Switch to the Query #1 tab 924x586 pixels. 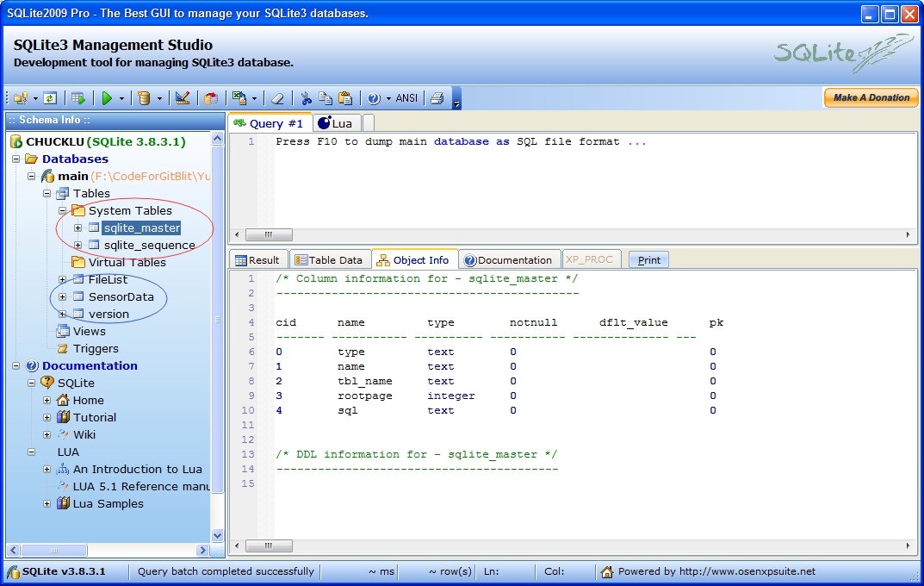pyautogui.click(x=270, y=123)
